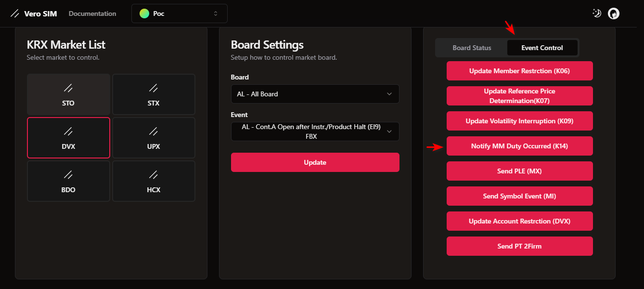Click Update Account Restrction (DVX)

(519, 221)
